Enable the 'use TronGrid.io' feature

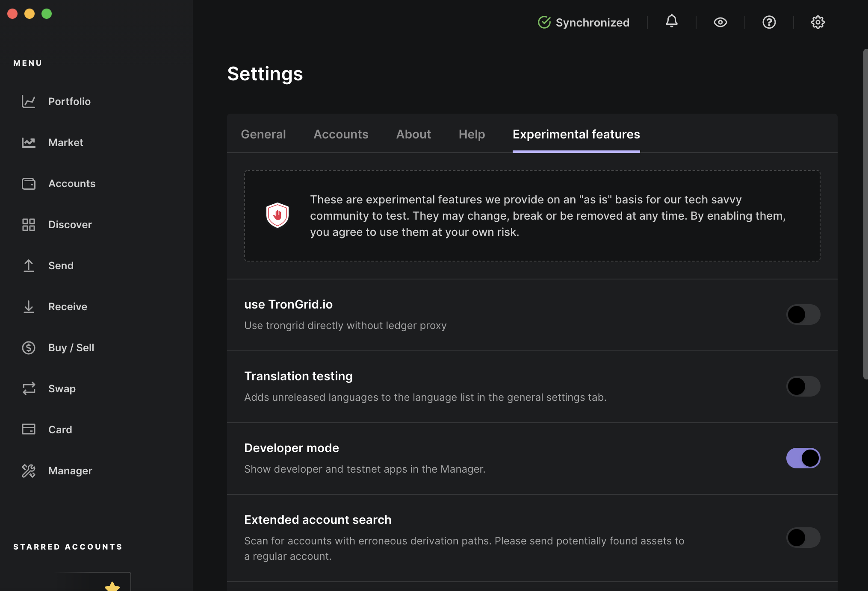(803, 314)
